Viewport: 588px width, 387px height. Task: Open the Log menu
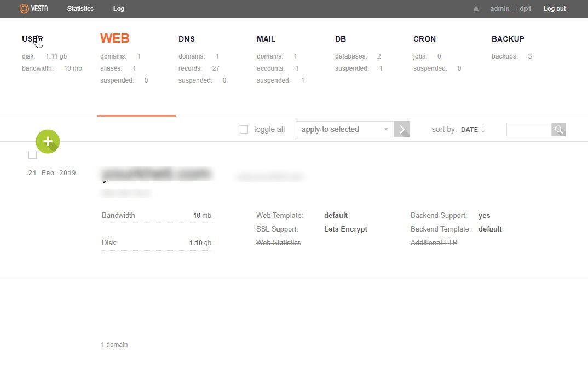(x=118, y=8)
